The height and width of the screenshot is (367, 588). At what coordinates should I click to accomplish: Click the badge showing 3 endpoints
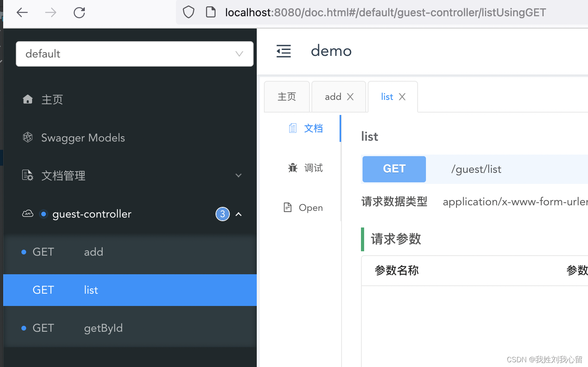(223, 214)
